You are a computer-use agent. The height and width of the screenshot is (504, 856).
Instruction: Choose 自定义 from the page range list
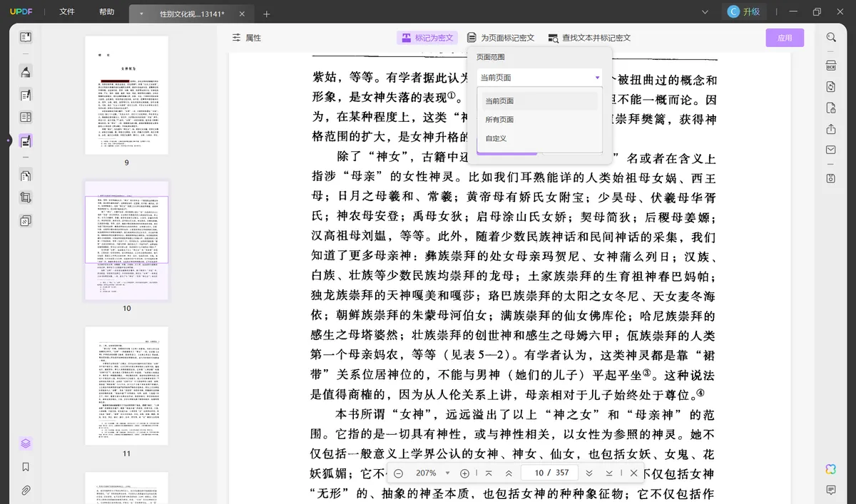pos(539,138)
